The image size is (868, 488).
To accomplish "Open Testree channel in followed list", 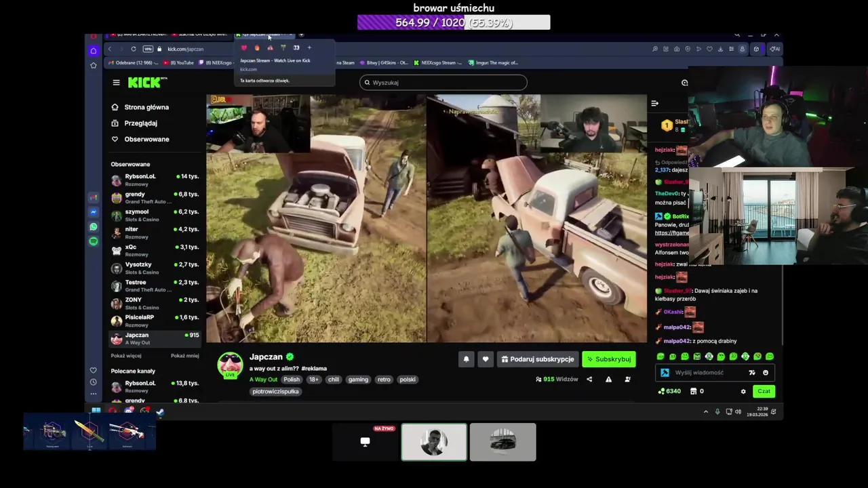I will (x=155, y=285).
